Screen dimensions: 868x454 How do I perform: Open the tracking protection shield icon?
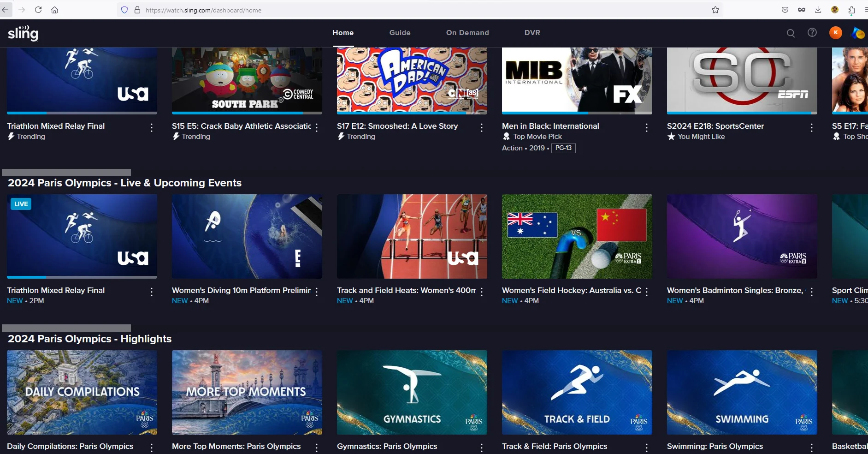124,10
